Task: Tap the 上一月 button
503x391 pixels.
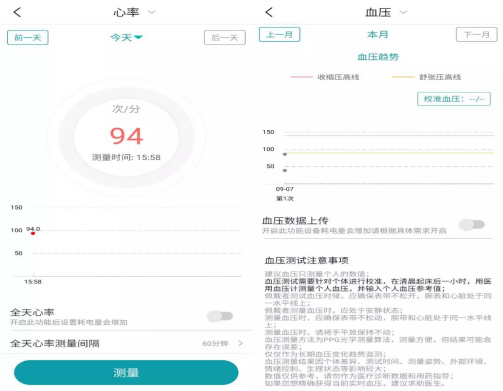Action: tap(279, 34)
